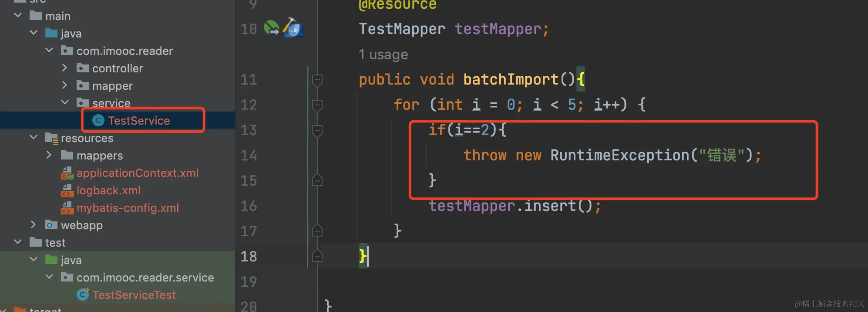Open TestServiceTest class
868x312 pixels.
click(x=134, y=295)
